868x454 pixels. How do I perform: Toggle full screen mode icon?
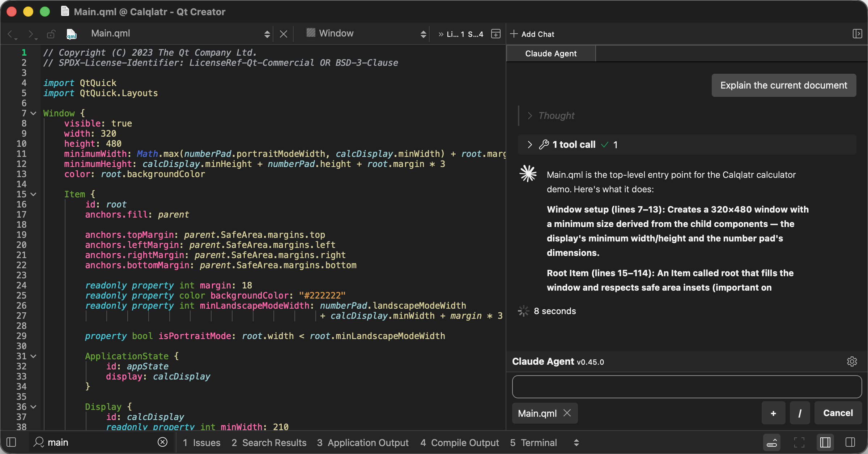coord(799,442)
